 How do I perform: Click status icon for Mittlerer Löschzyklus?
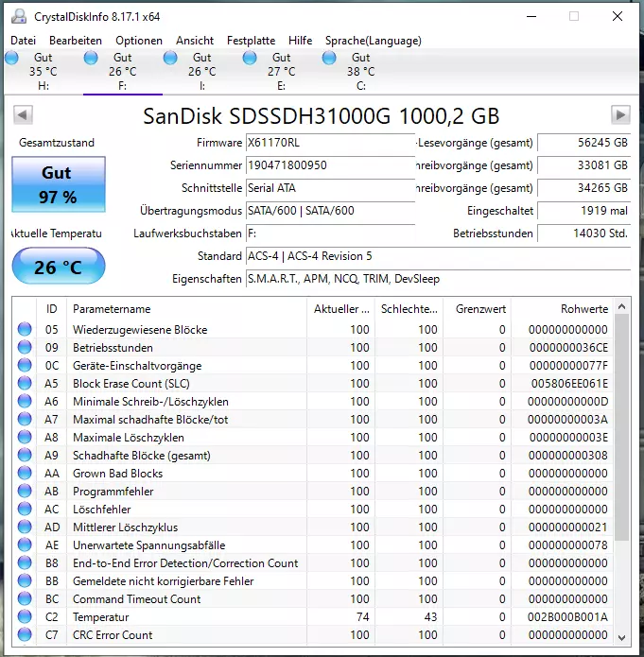pyautogui.click(x=25, y=527)
